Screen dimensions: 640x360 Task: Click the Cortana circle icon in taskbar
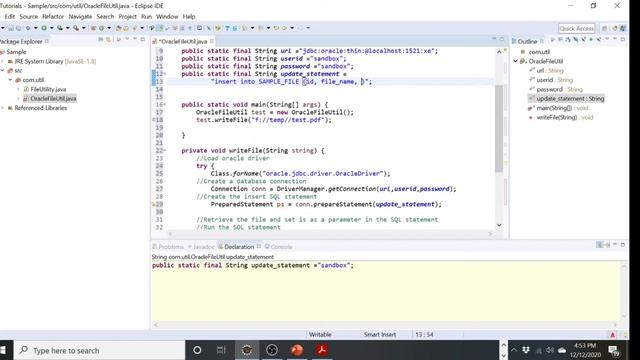(x=197, y=350)
